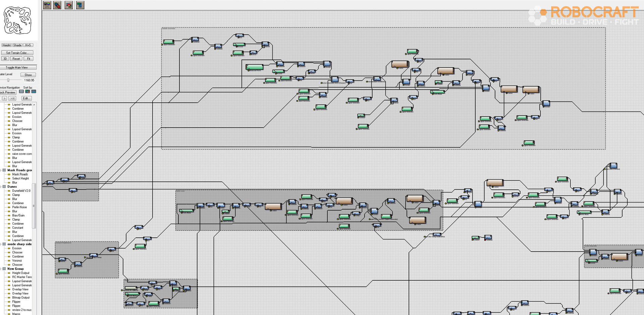Select Constant in device tree

point(18,228)
